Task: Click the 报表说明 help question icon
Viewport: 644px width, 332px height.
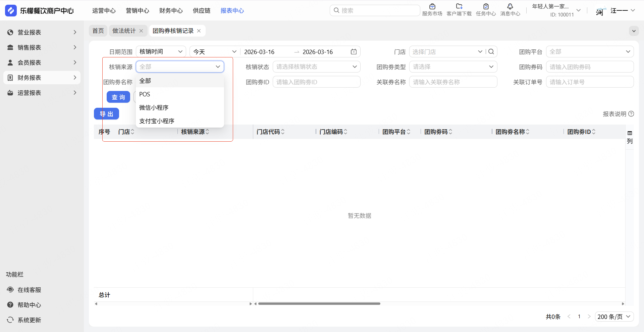Action: pyautogui.click(x=631, y=114)
